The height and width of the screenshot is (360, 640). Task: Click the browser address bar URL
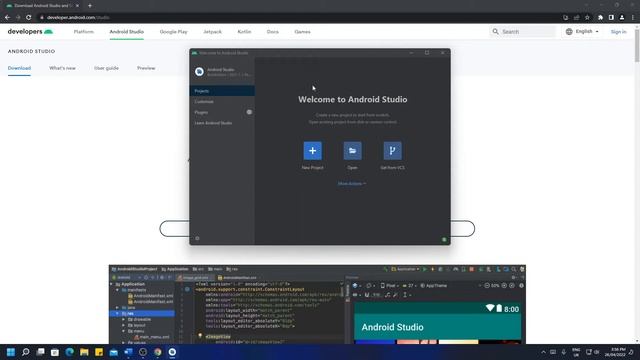[78, 18]
